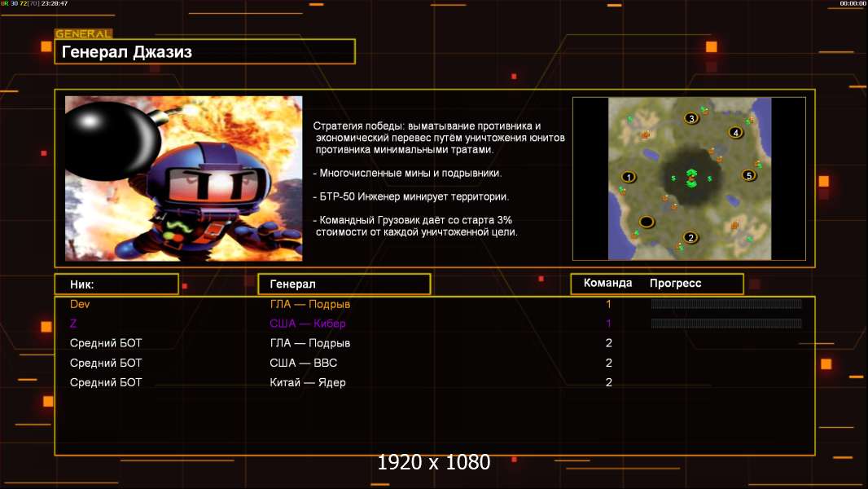Select player name 'Z' in the list
Viewport: 868px width, 489px height.
(73, 324)
